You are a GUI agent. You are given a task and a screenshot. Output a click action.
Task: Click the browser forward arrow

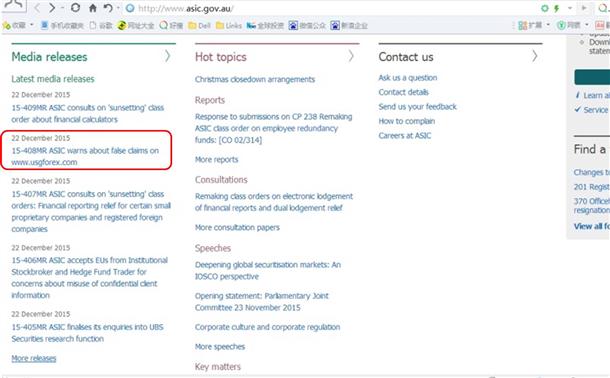pos(51,8)
